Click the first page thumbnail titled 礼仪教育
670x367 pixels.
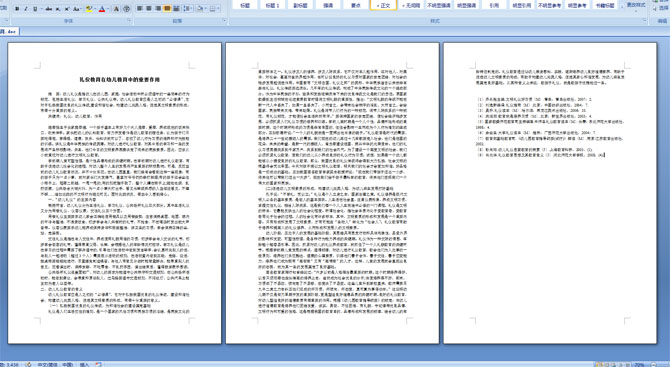coord(115,193)
